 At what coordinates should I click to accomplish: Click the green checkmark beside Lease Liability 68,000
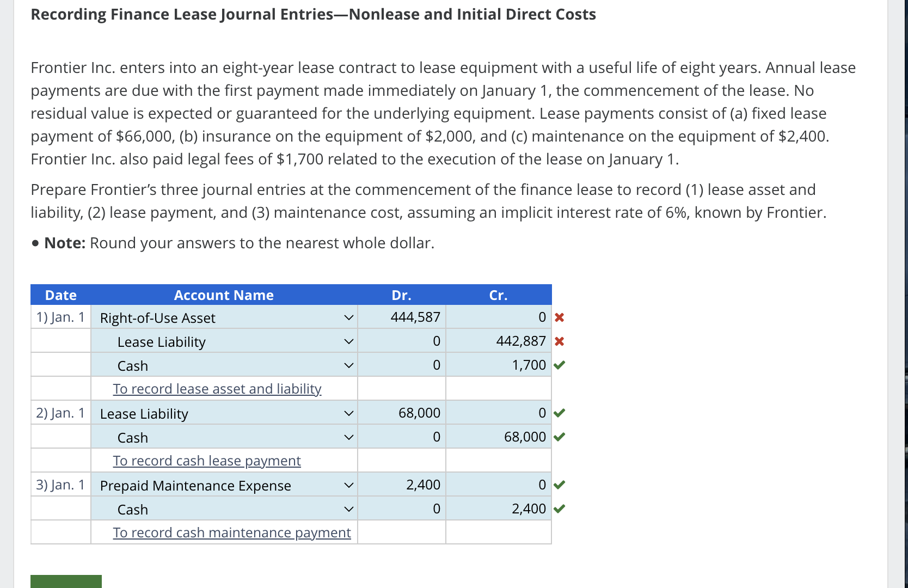point(560,413)
